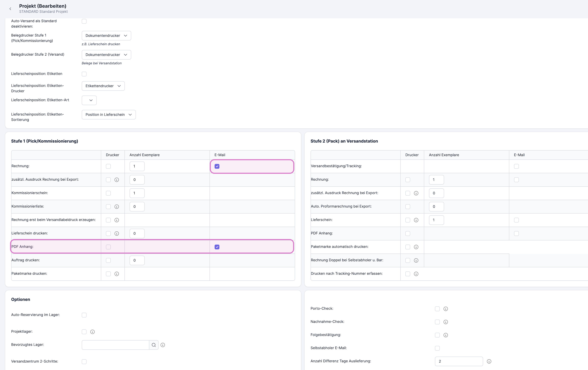
Task: Open the Etikettendrucker dropdown
Action: click(x=103, y=86)
